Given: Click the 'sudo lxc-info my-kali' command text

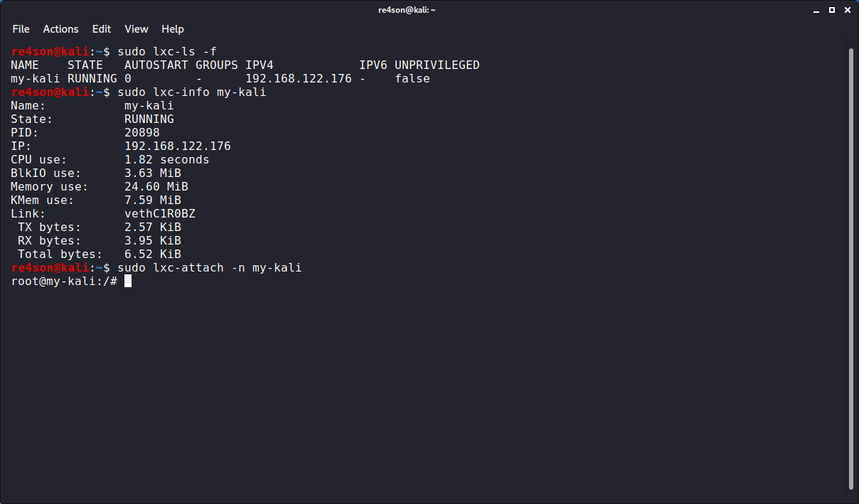Looking at the screenshot, I should point(191,92).
